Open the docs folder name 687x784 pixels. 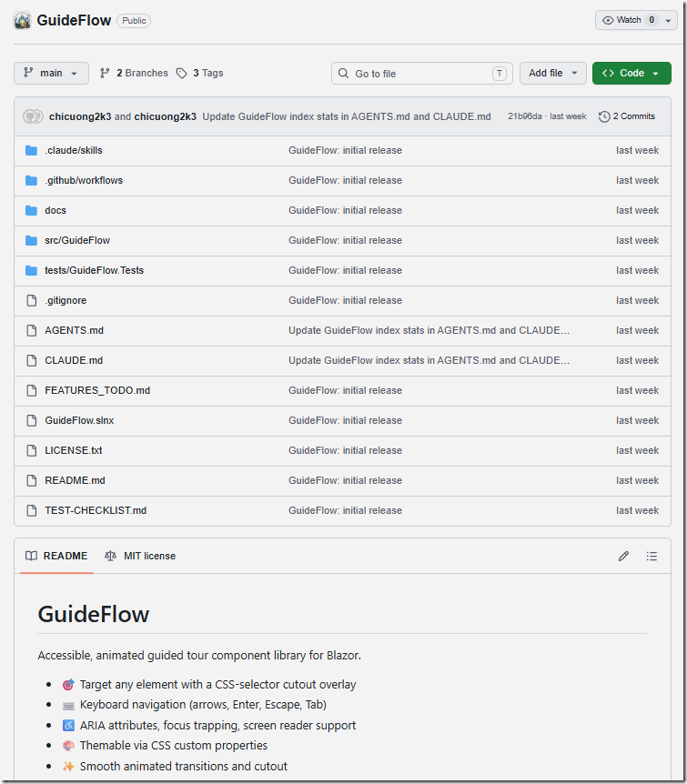coord(56,210)
